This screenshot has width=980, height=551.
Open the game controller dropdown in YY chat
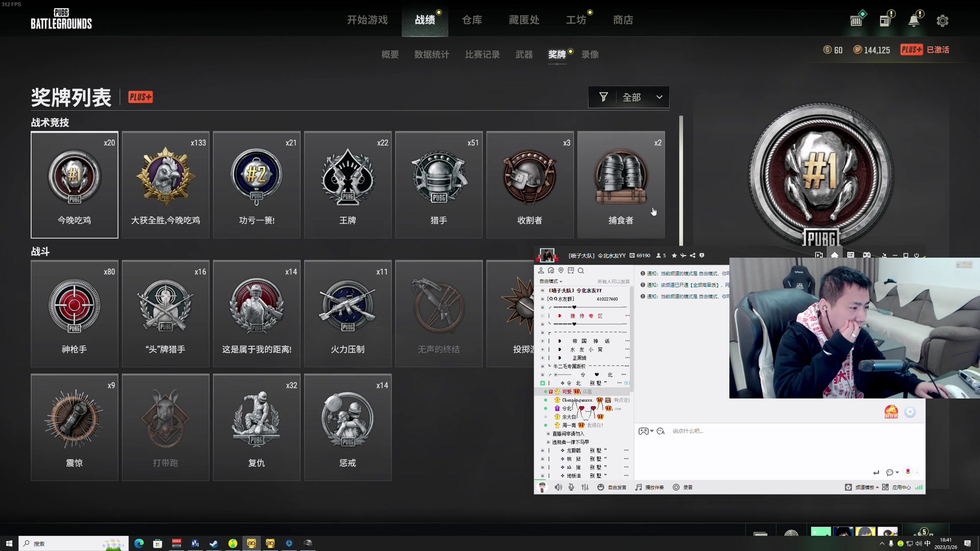click(x=646, y=431)
